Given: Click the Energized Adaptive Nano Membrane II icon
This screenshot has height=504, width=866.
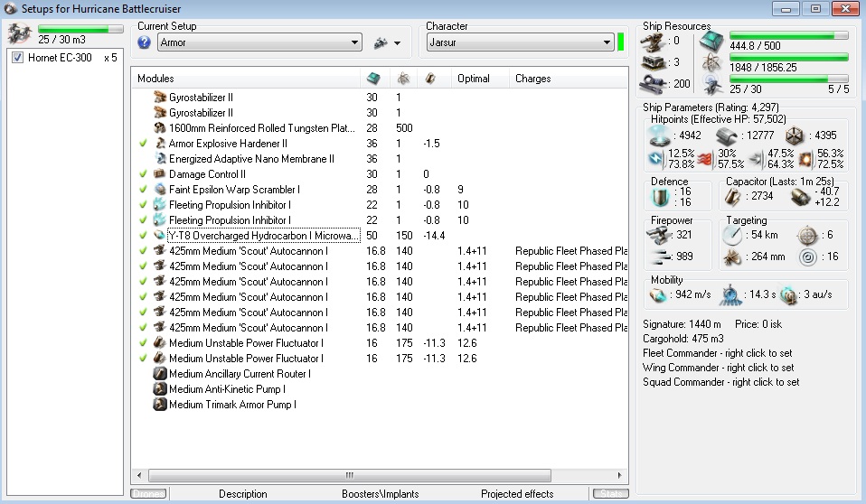Looking at the screenshot, I should [160, 159].
